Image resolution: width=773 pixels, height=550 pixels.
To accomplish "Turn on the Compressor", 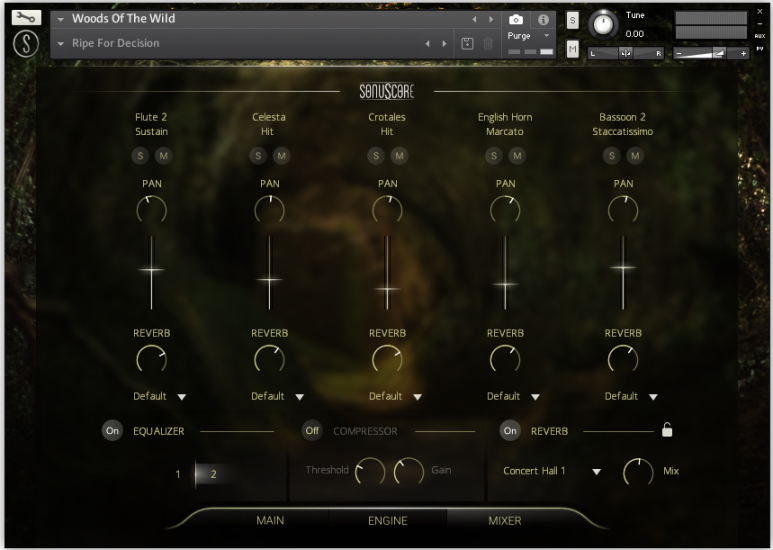I will coord(312,431).
